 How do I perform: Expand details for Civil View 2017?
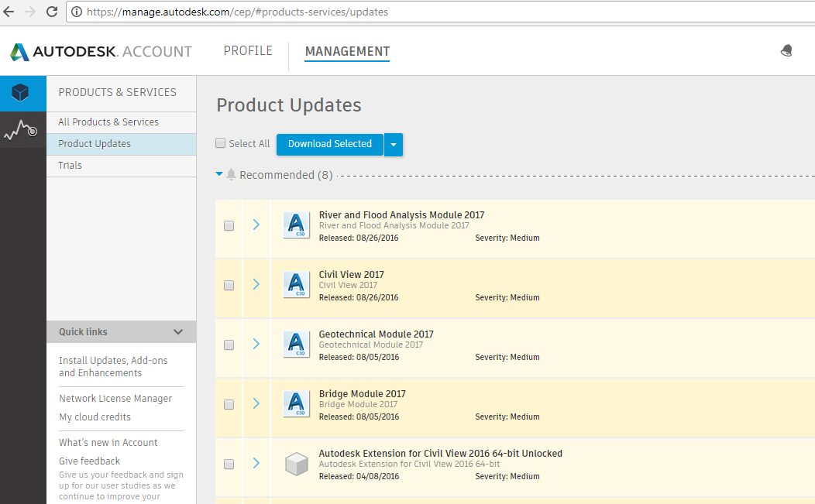click(x=256, y=285)
